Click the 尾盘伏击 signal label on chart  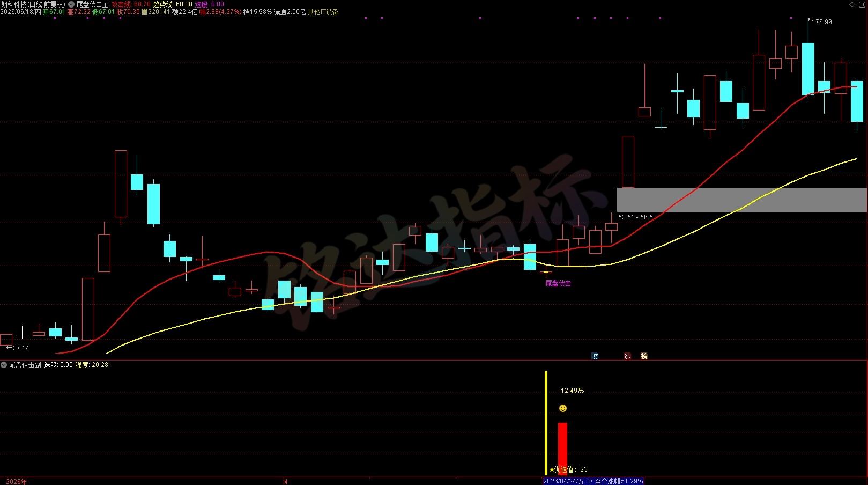click(x=558, y=283)
